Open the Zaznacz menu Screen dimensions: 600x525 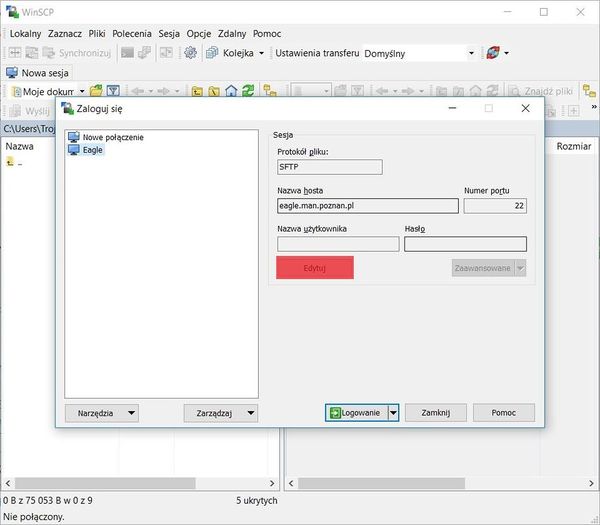point(65,34)
